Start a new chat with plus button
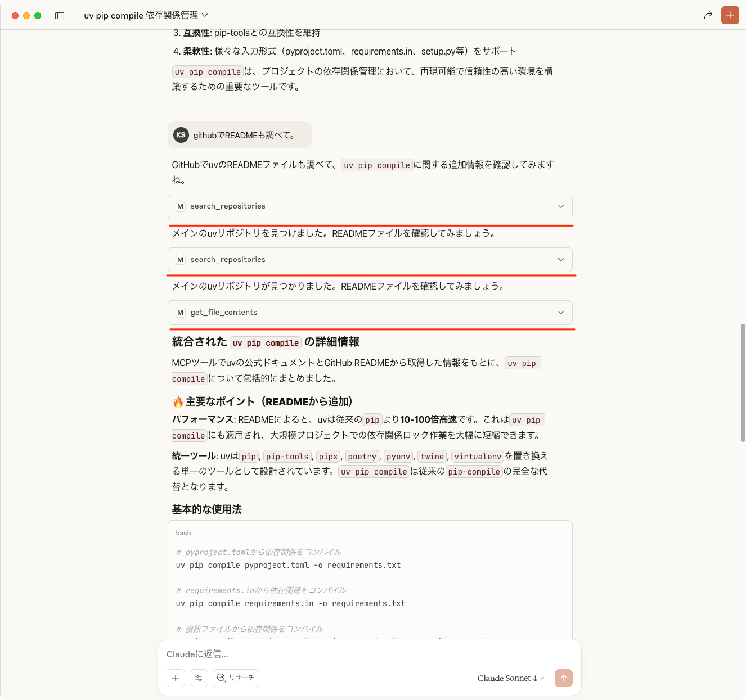Screen dimensions: 746x700 pyautogui.click(x=730, y=15)
